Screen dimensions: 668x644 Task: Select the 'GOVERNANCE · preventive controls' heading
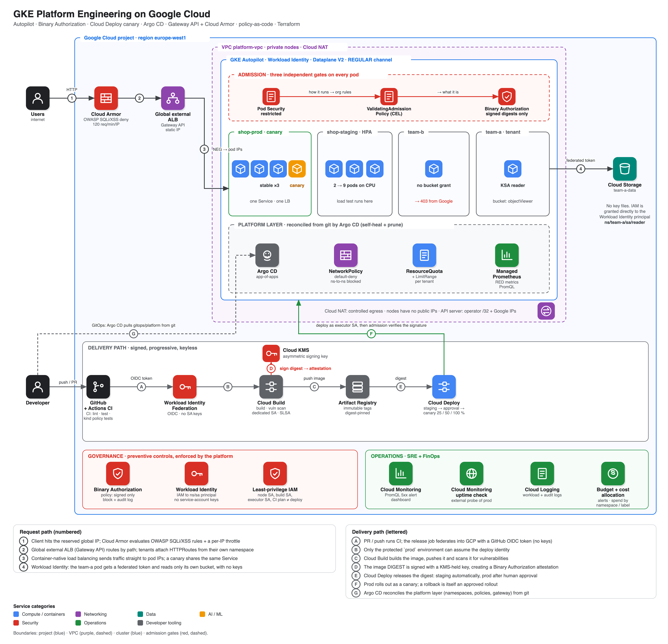pyautogui.click(x=161, y=456)
